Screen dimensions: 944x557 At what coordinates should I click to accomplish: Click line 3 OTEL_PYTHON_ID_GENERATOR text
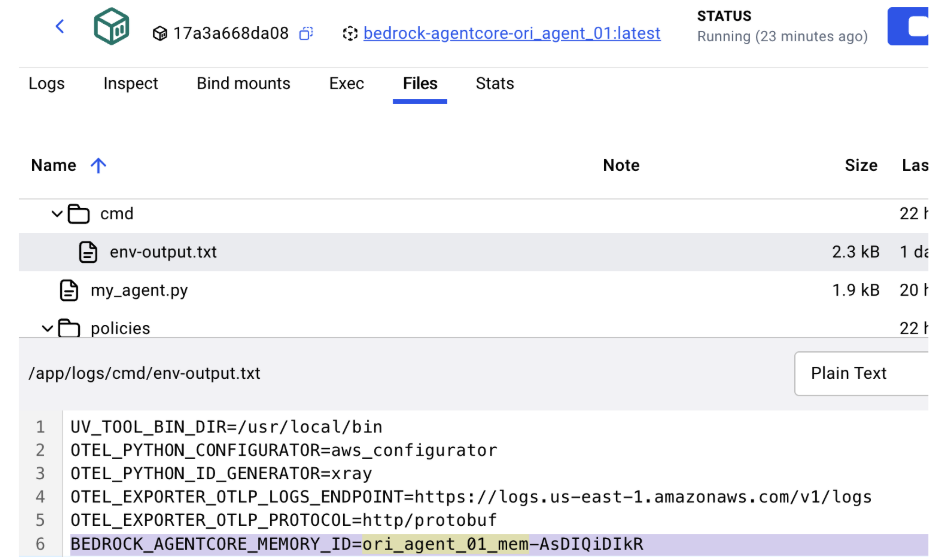[221, 474]
